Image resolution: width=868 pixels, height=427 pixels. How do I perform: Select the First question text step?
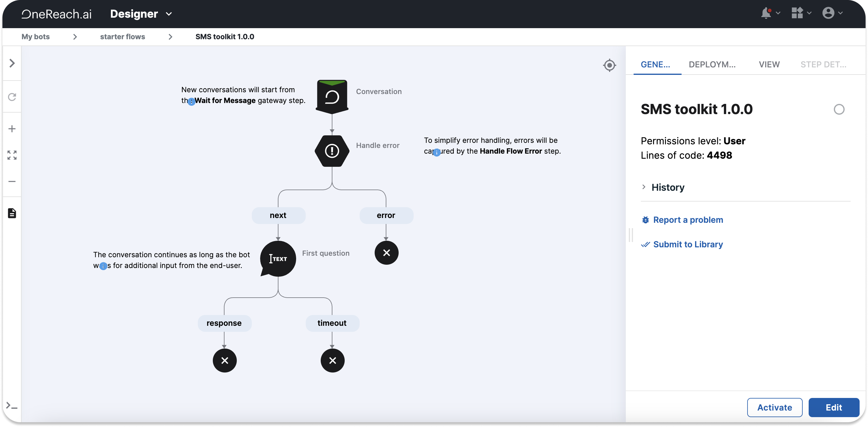click(x=278, y=259)
